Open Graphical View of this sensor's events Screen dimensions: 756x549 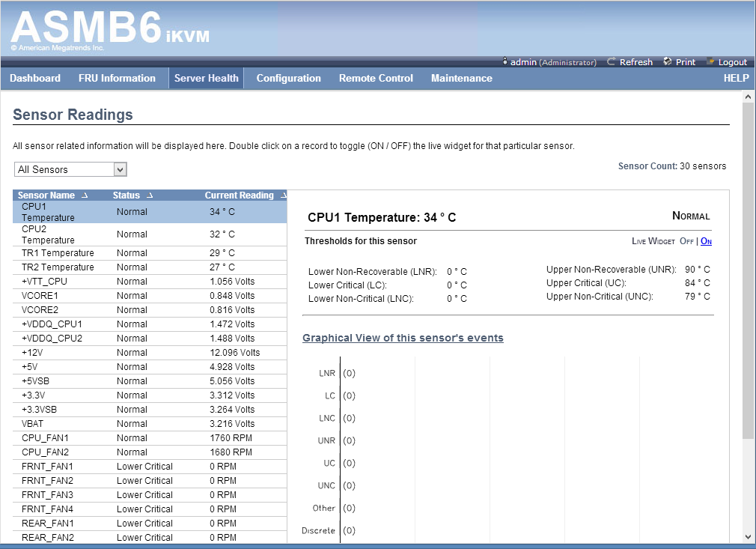(x=403, y=339)
